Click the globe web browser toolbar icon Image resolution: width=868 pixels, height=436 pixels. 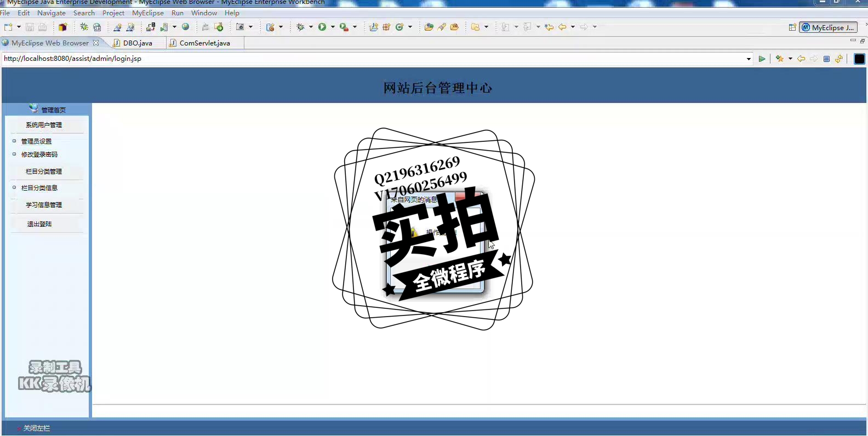186,27
